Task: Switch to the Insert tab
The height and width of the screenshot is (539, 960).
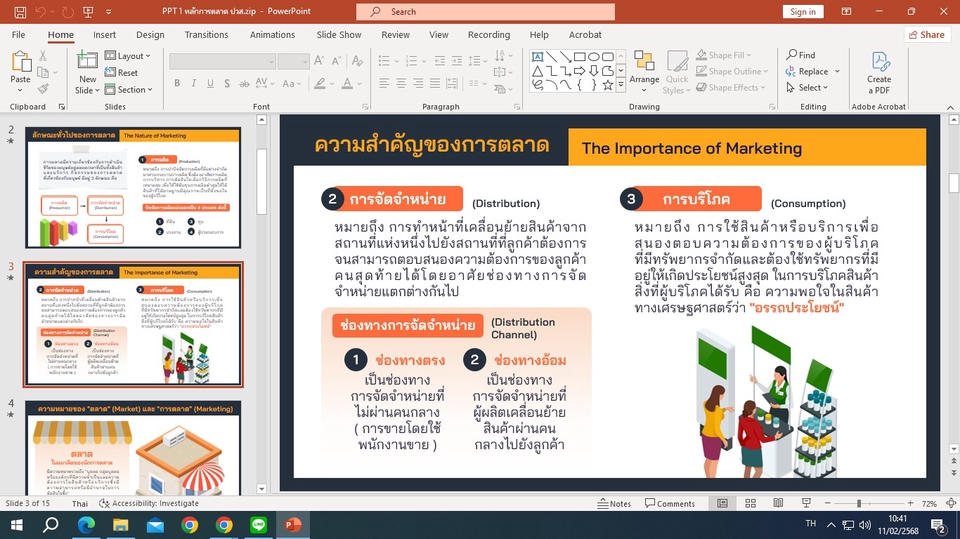Action: tap(105, 35)
